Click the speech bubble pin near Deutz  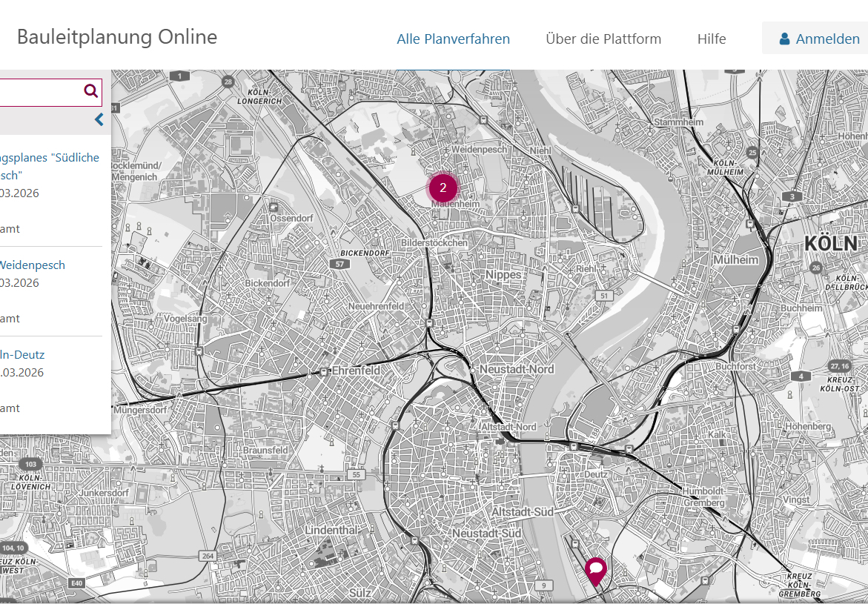click(595, 570)
